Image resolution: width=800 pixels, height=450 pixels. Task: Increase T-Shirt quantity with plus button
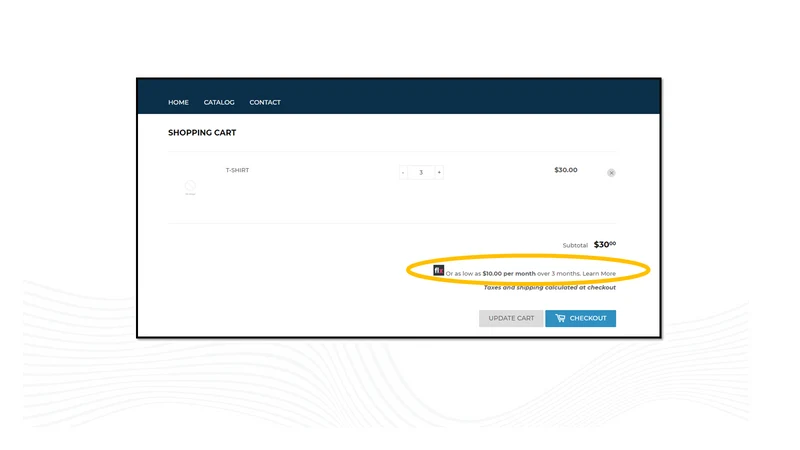(x=439, y=172)
